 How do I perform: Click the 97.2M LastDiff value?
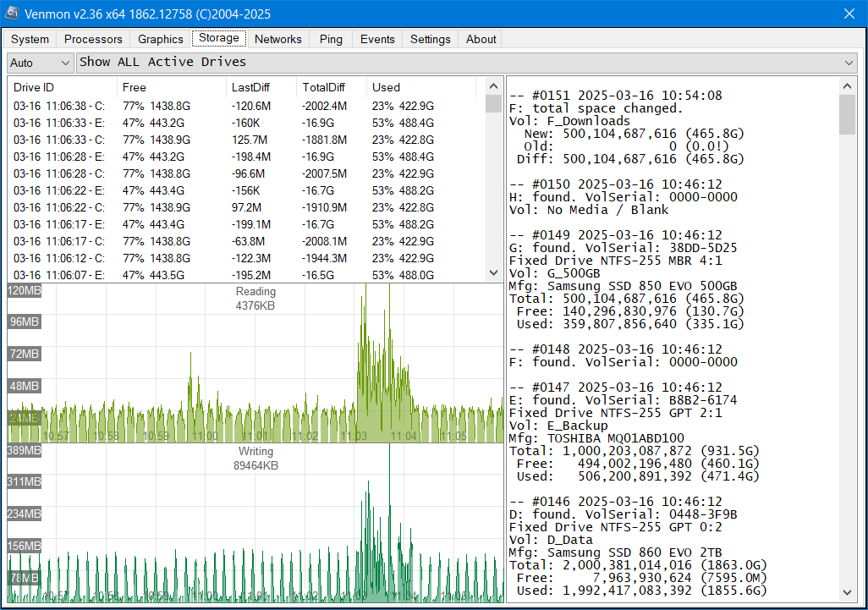pos(246,207)
